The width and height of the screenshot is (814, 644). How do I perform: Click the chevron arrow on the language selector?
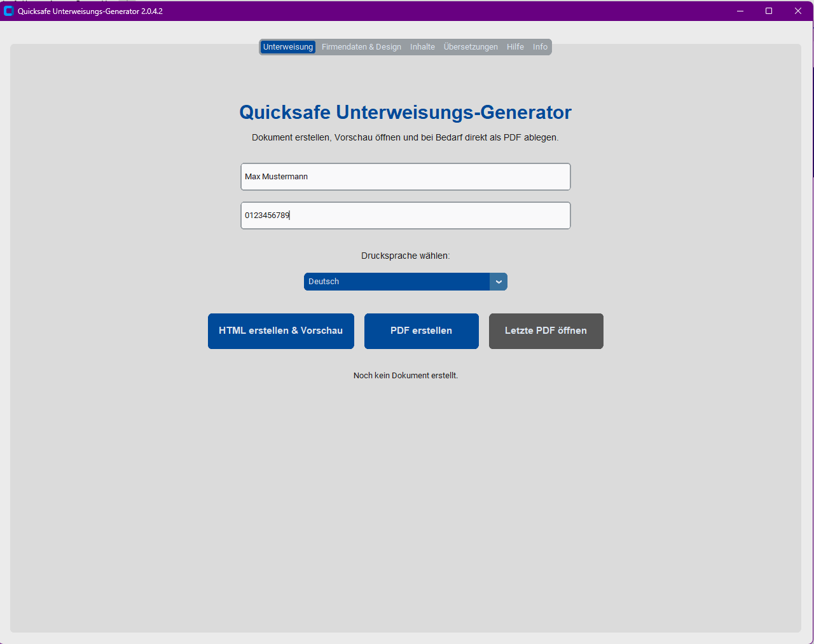click(x=499, y=282)
